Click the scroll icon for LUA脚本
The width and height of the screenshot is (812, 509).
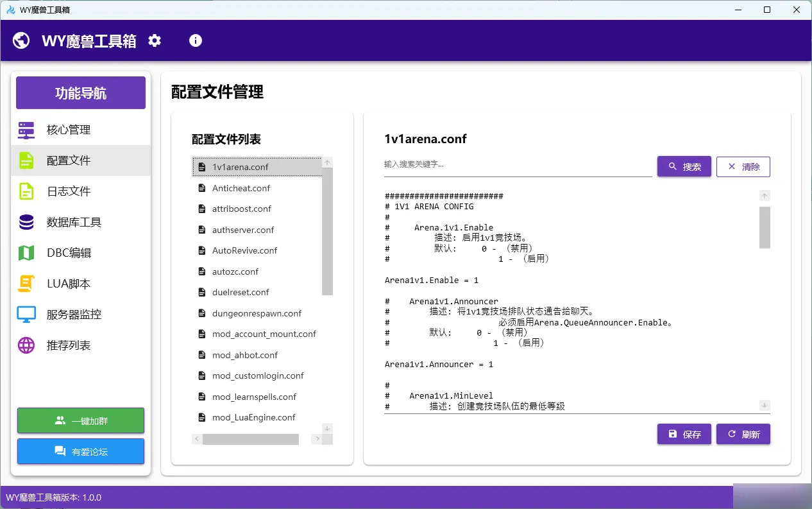[26, 284]
